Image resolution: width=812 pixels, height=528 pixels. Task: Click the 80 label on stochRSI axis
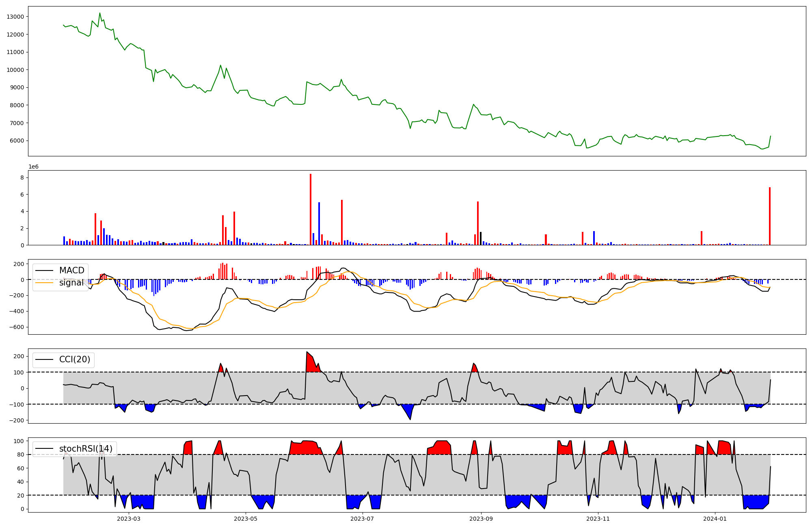pos(20,454)
